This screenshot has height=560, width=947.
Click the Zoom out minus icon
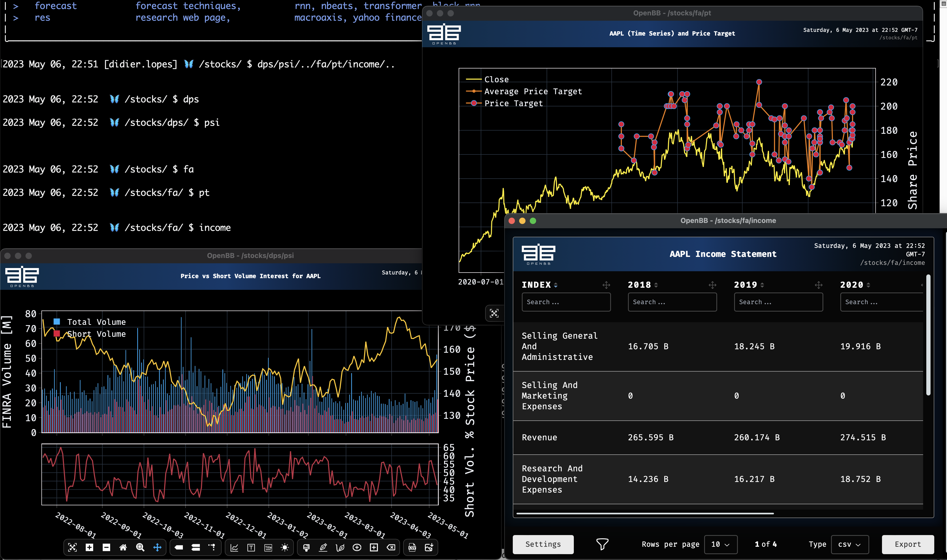click(106, 547)
